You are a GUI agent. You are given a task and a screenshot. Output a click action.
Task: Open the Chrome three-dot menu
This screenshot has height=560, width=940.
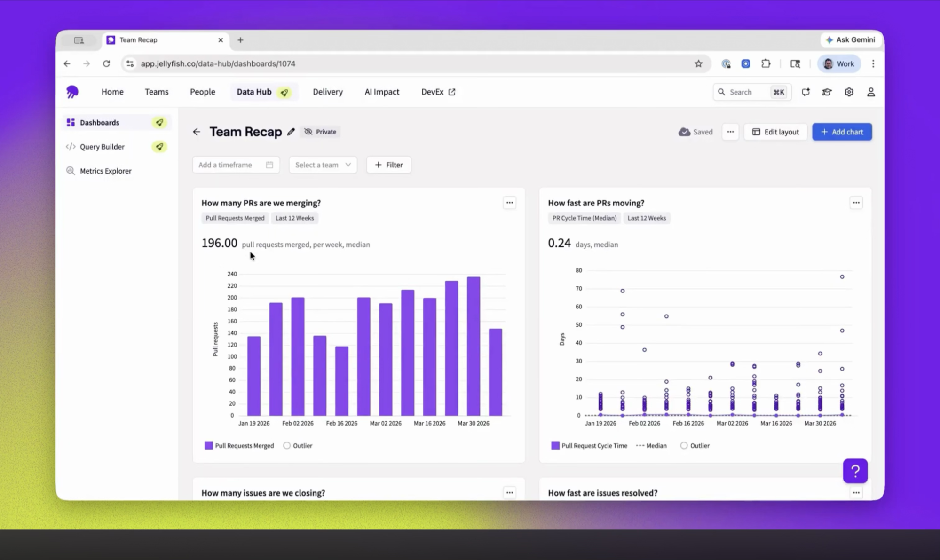[x=873, y=63]
